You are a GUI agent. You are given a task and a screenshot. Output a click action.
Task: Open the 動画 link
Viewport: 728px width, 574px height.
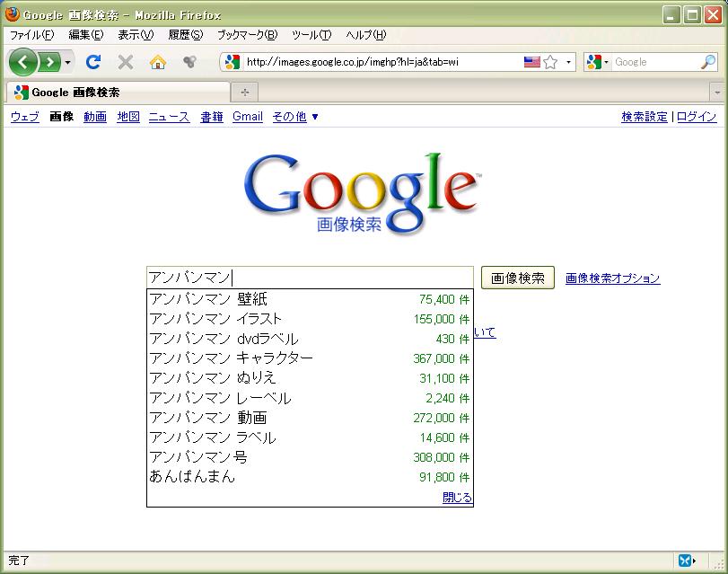95,117
